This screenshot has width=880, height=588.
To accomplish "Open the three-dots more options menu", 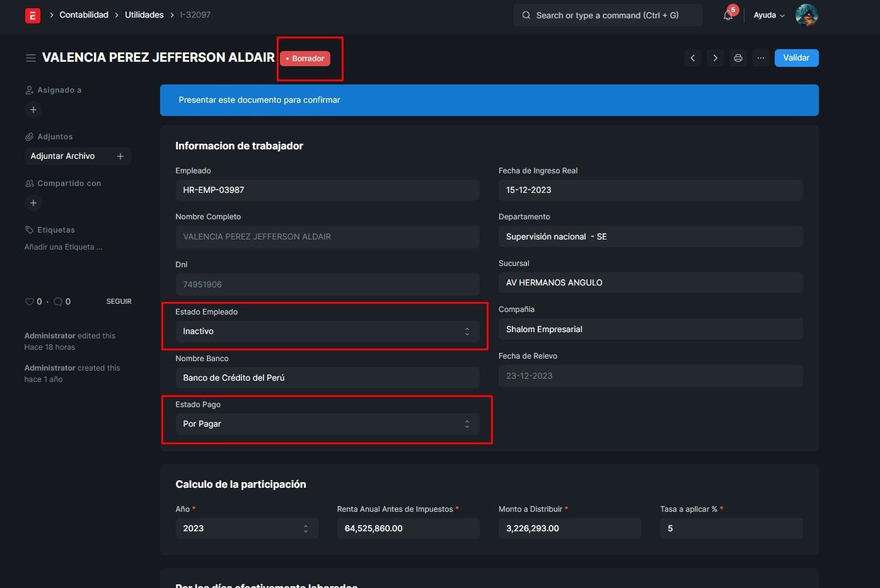I will pos(761,58).
